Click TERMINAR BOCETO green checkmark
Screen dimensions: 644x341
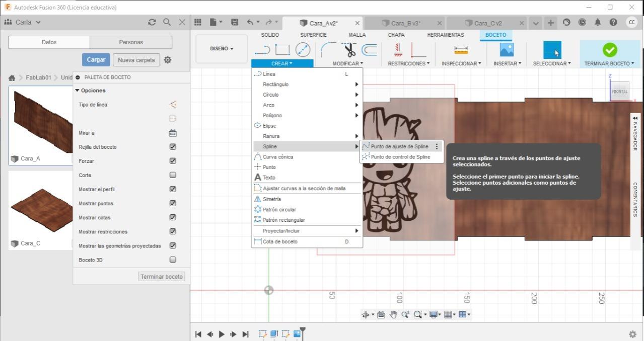click(x=610, y=49)
